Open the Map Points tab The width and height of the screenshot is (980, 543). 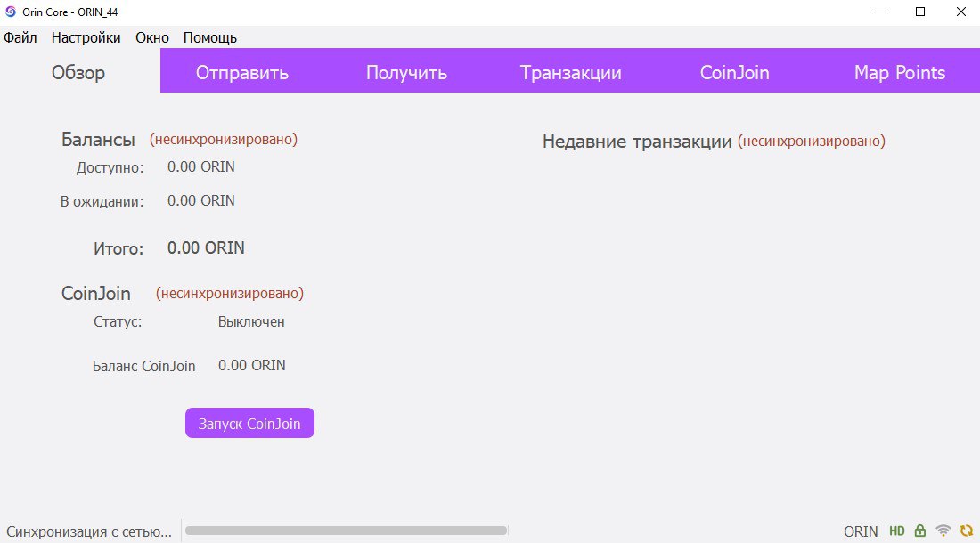tap(899, 73)
